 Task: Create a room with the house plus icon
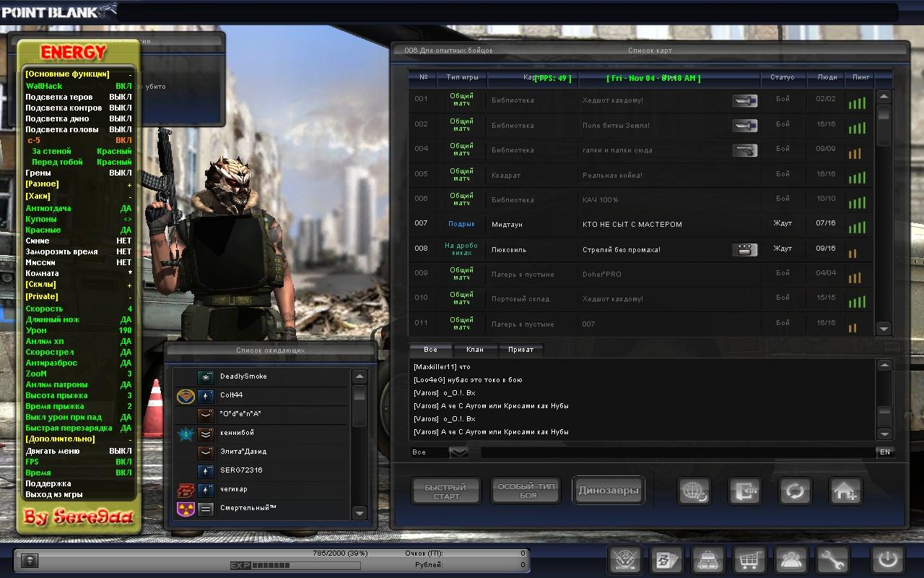point(845,492)
